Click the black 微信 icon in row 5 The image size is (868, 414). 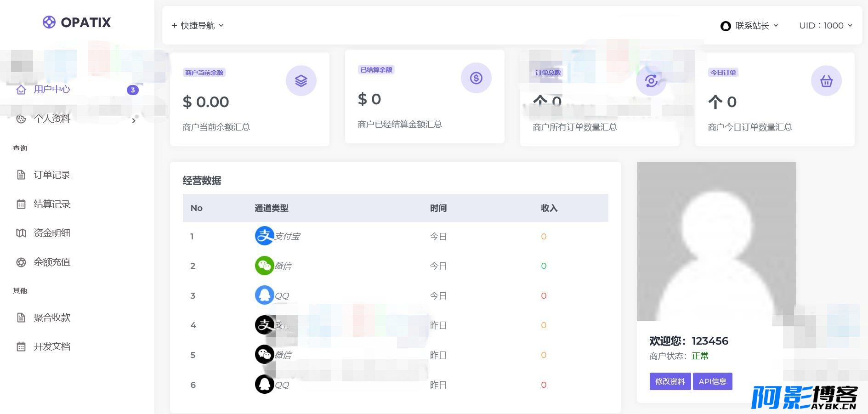264,355
